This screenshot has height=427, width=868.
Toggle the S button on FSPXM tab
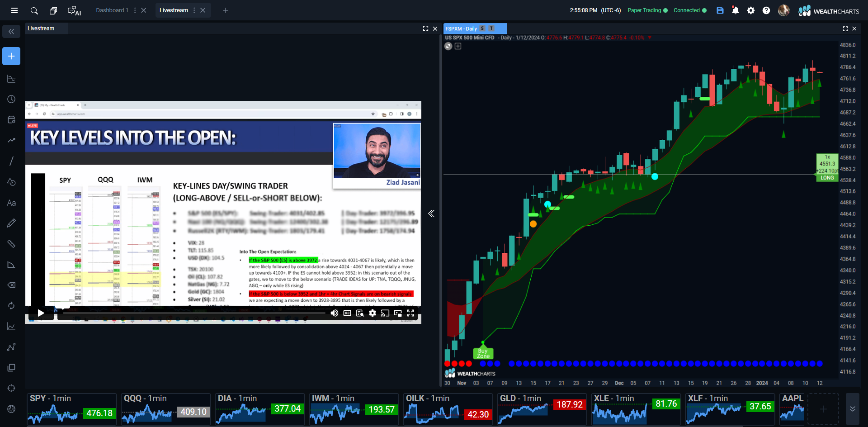click(482, 28)
